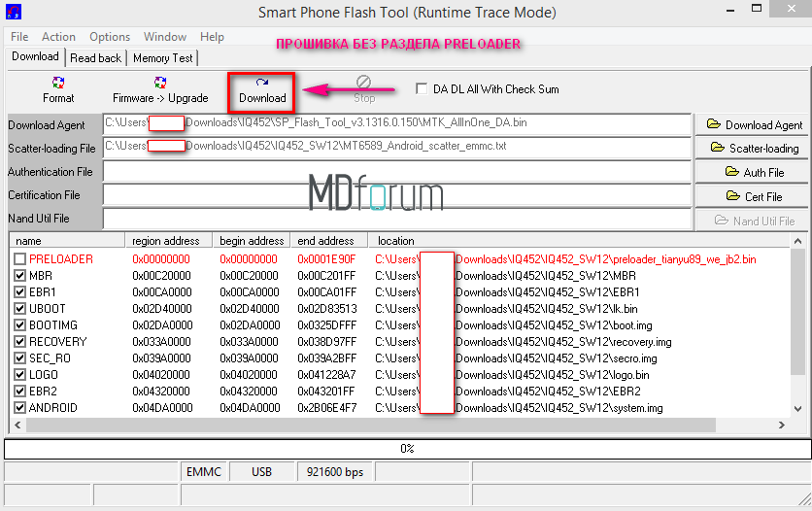This screenshot has height=511, width=812.
Task: Click the partition list scroll-up arrow
Action: [x=797, y=241]
